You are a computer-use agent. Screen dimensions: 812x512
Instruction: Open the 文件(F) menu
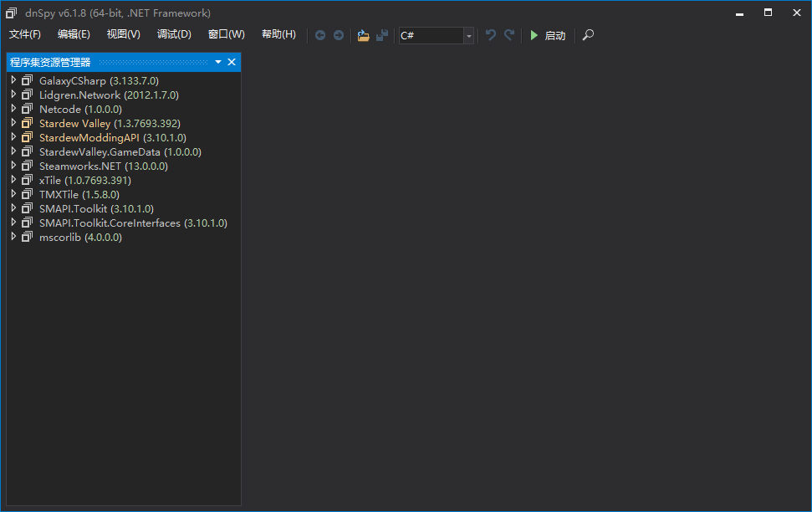25,34
